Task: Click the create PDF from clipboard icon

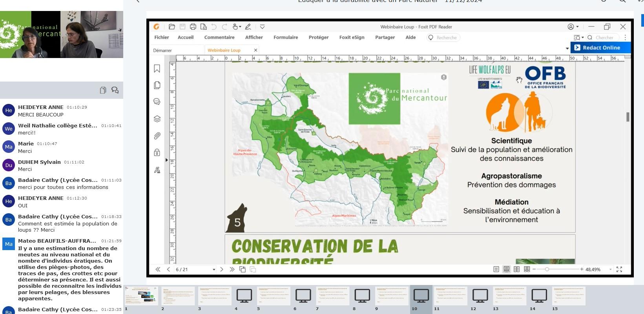Action: [x=203, y=27]
